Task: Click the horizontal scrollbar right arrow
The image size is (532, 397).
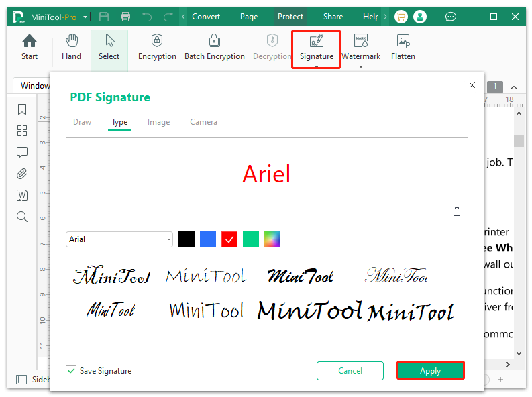Action: coord(508,364)
